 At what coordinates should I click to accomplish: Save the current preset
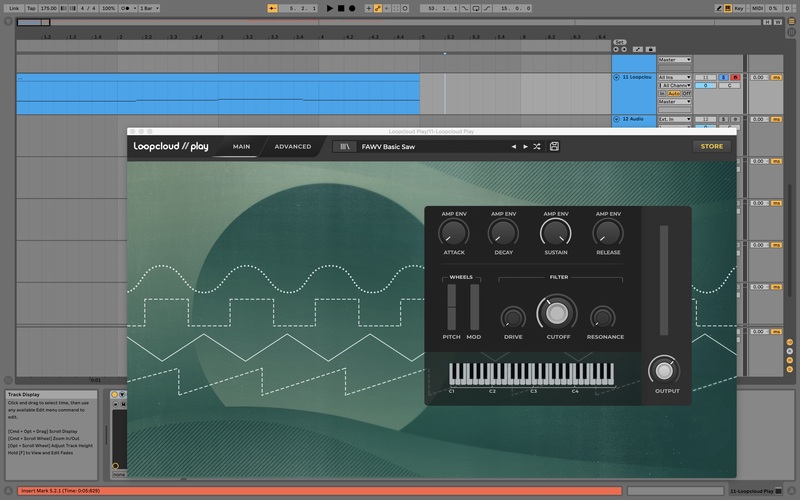[x=554, y=146]
